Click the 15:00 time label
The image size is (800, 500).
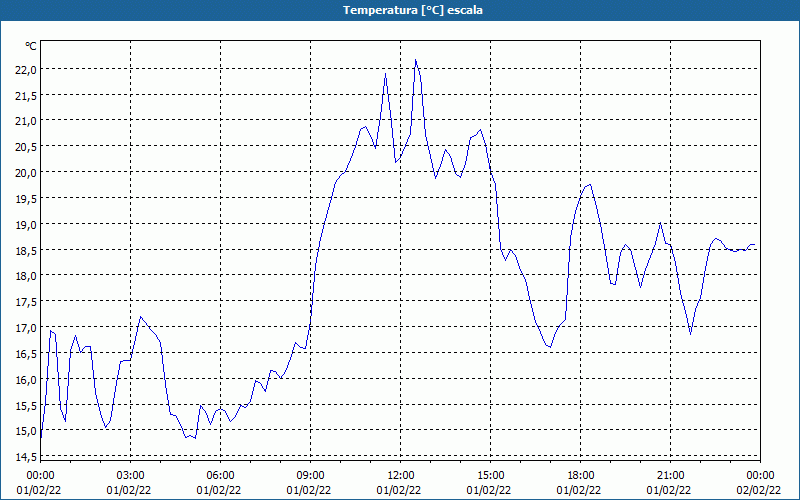click(490, 476)
